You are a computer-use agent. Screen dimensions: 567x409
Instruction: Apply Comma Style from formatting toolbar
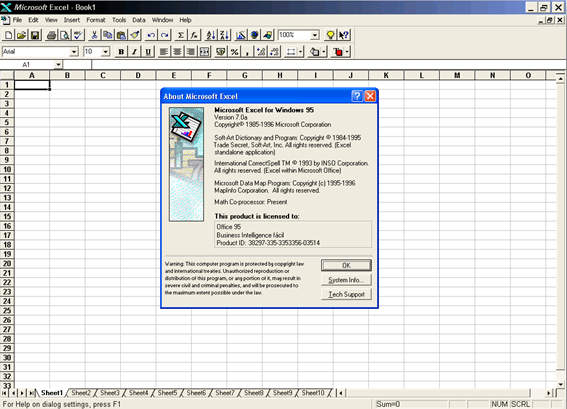247,52
